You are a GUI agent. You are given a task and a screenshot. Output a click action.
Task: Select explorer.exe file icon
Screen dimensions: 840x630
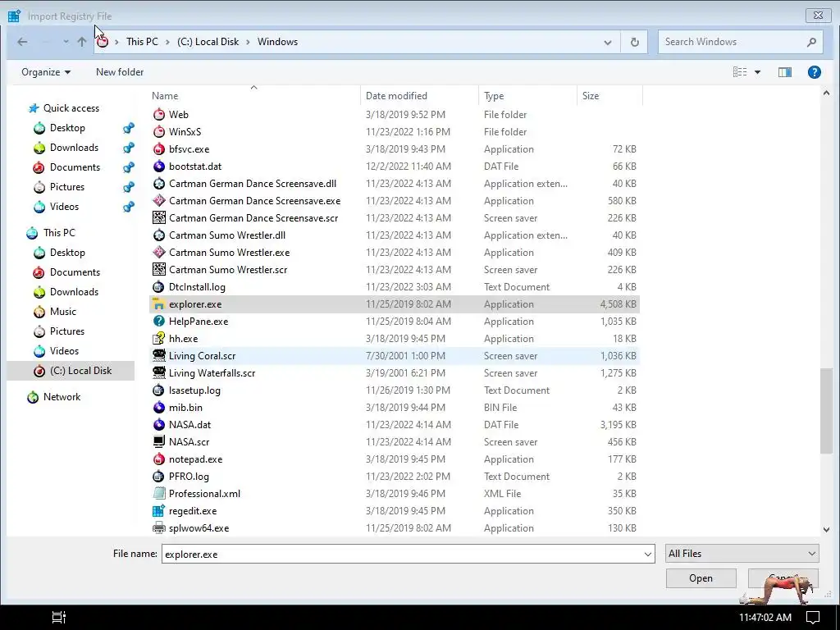pos(159,304)
